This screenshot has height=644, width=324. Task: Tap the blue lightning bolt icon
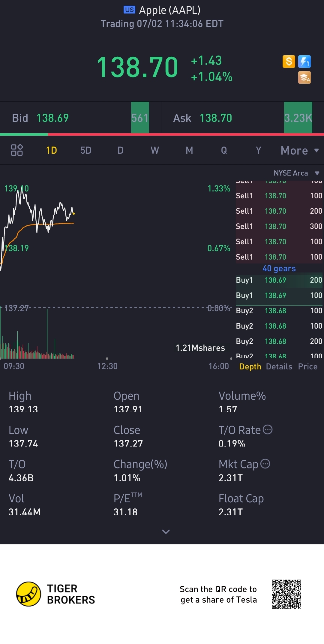(x=304, y=62)
